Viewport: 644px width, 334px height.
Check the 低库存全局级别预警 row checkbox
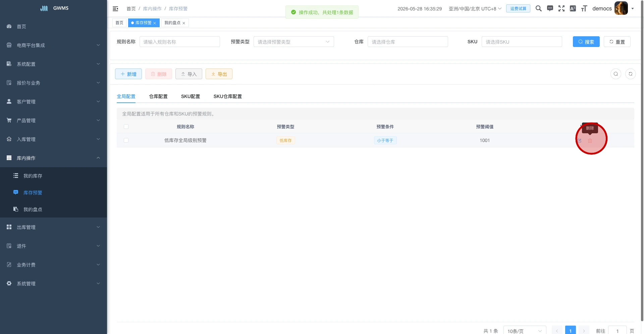(x=126, y=140)
